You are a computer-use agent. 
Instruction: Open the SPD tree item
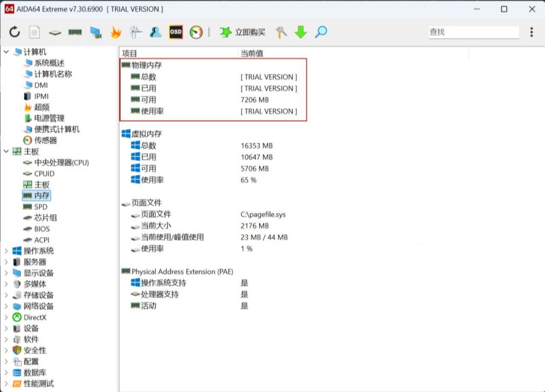(41, 207)
